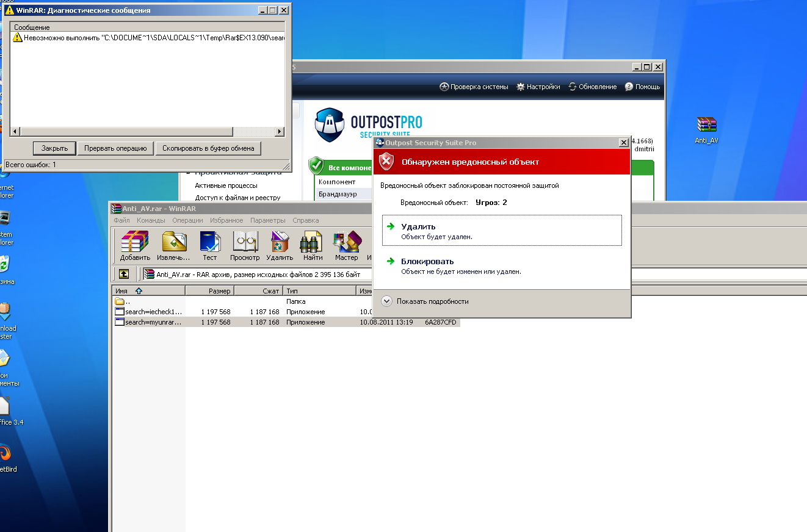
Task: Open the Favorites (Избранное) menu
Action: pos(226,220)
